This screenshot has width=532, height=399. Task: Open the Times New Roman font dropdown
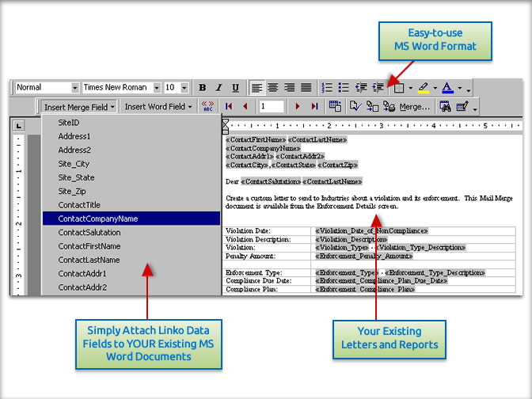click(157, 88)
